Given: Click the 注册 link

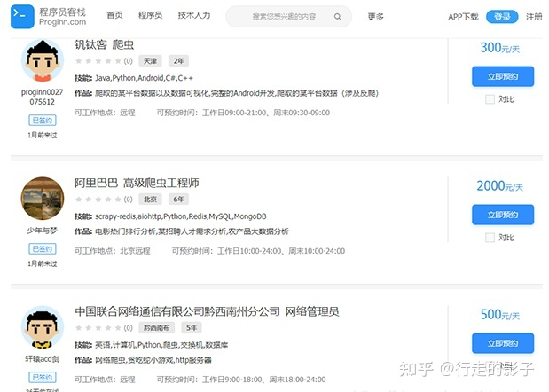Looking at the screenshot, I should 534,17.
